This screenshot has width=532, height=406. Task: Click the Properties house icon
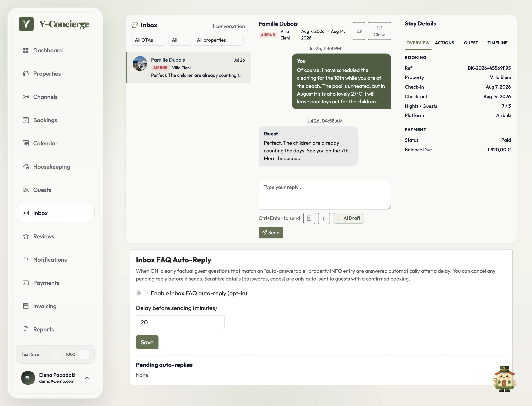pyautogui.click(x=26, y=73)
